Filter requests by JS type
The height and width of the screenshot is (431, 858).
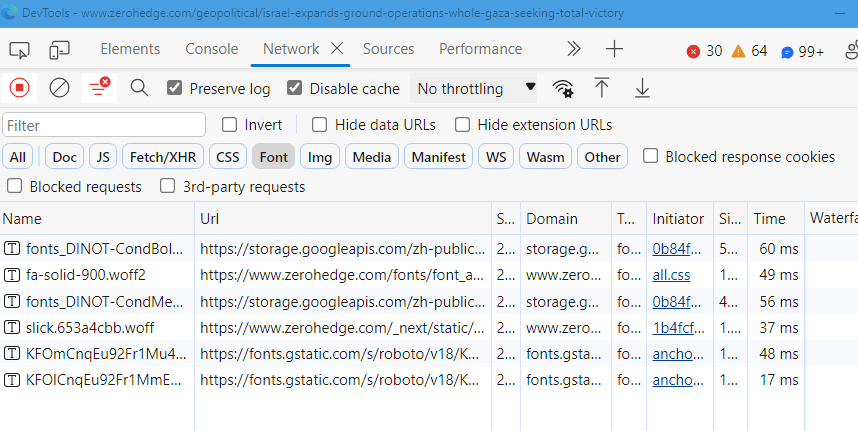click(x=103, y=157)
